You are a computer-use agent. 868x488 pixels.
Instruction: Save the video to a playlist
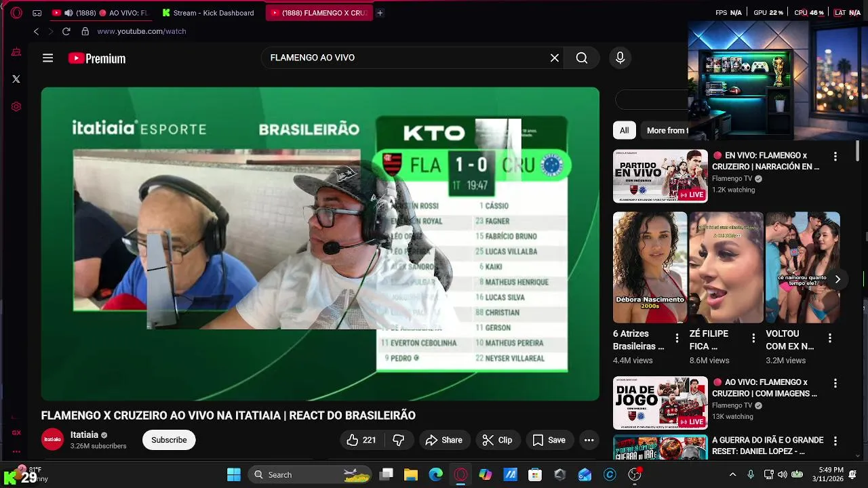[549, 440]
